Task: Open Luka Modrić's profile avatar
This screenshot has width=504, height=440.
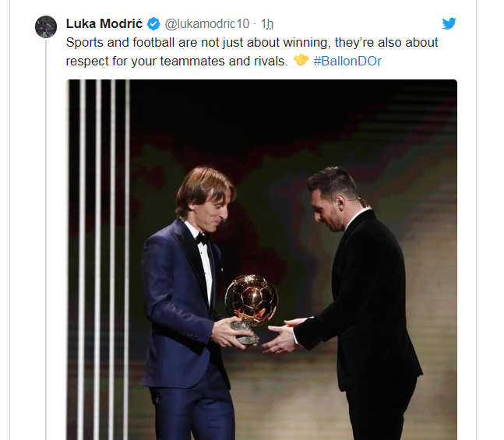Action: point(46,26)
